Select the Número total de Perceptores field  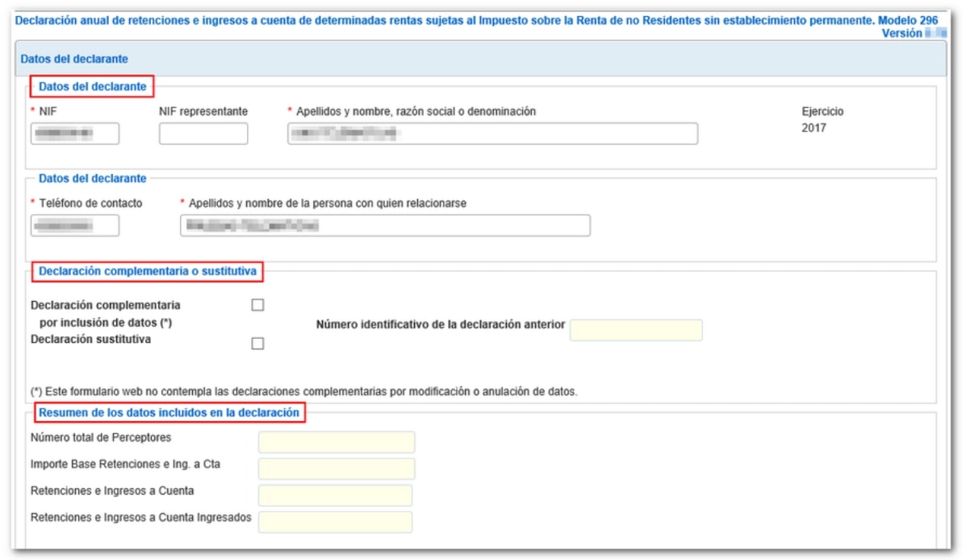[336, 442]
